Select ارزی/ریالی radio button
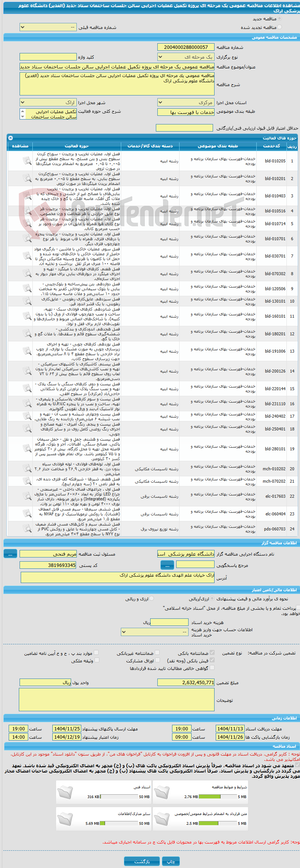300x868 pixels. (x=213, y=598)
